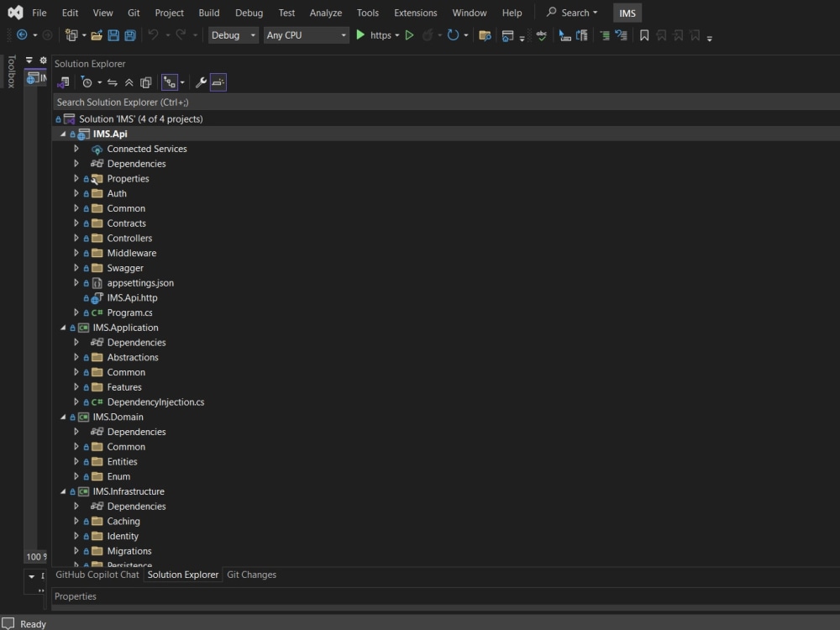
Task: Select the Solution Explorer tab
Action: [183, 575]
